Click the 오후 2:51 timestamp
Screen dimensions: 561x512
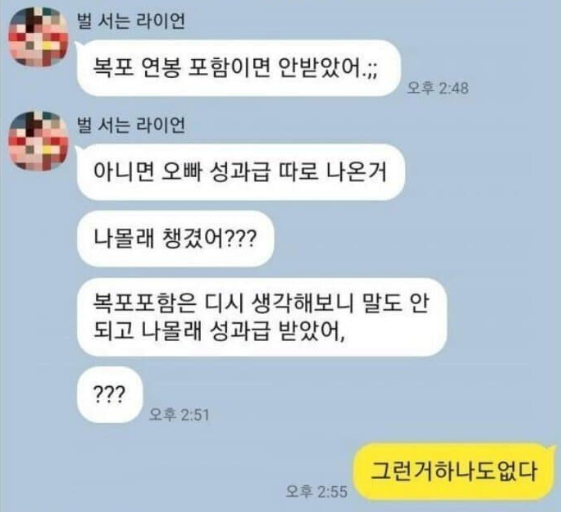(179, 414)
